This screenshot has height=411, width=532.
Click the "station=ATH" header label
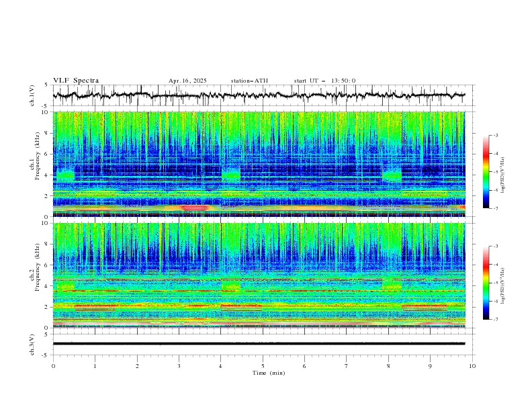pyautogui.click(x=249, y=81)
